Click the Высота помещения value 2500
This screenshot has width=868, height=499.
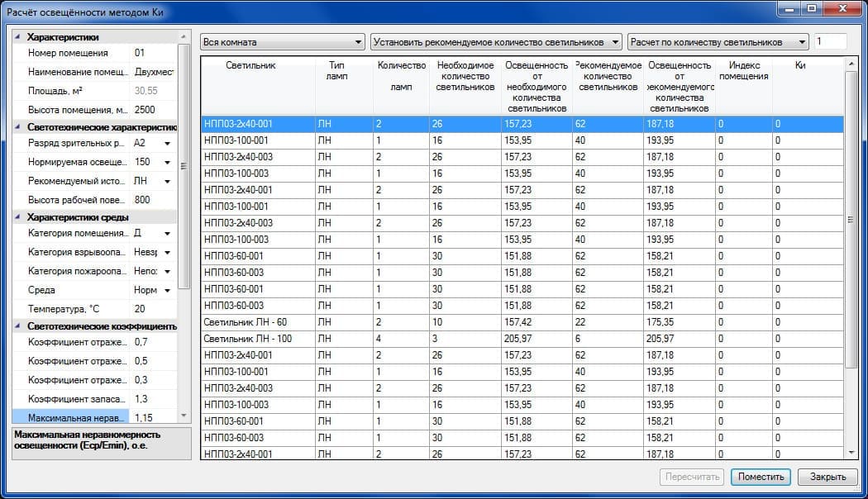(x=153, y=110)
